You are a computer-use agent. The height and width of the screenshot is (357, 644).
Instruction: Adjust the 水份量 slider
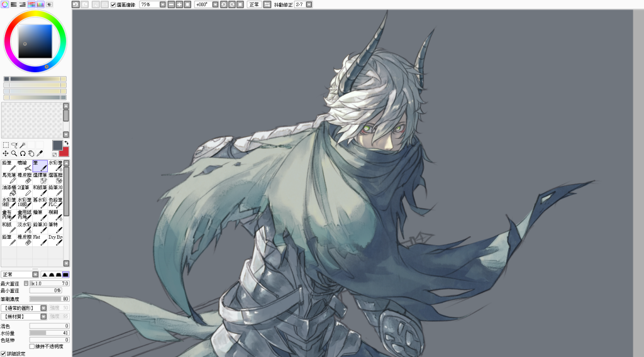49,333
